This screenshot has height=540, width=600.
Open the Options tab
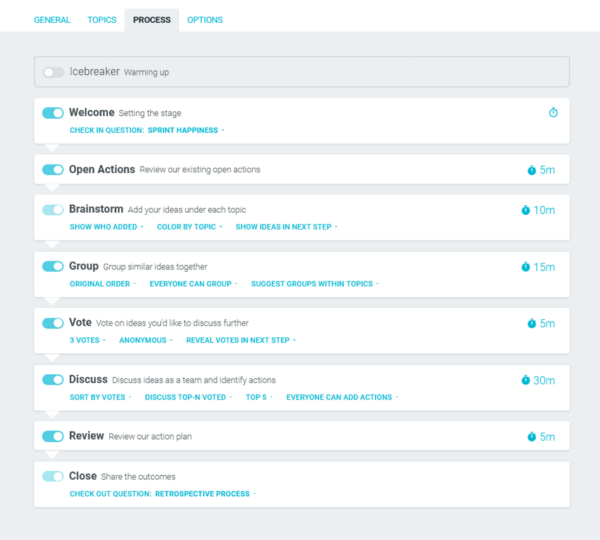[x=205, y=20]
